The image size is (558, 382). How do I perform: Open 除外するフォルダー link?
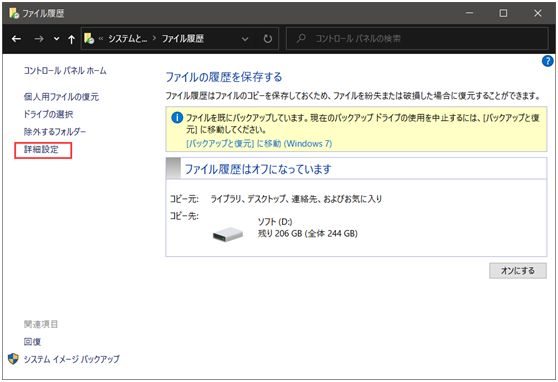coord(55,132)
